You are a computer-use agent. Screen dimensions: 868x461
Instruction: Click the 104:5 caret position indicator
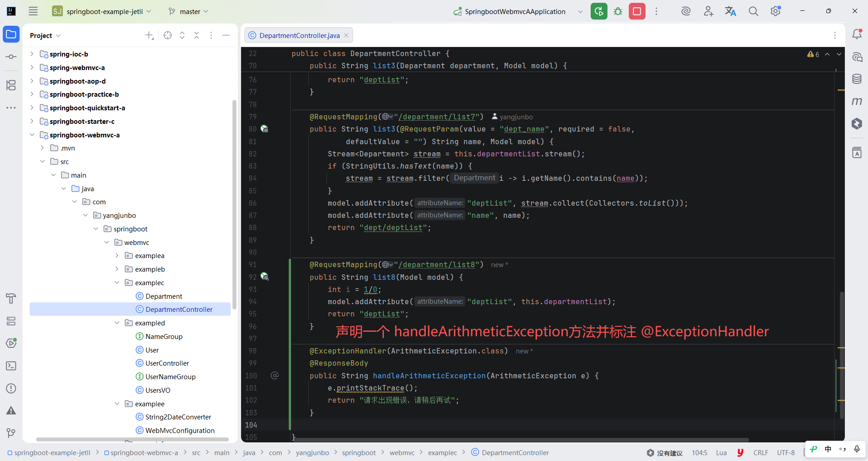(x=699, y=452)
